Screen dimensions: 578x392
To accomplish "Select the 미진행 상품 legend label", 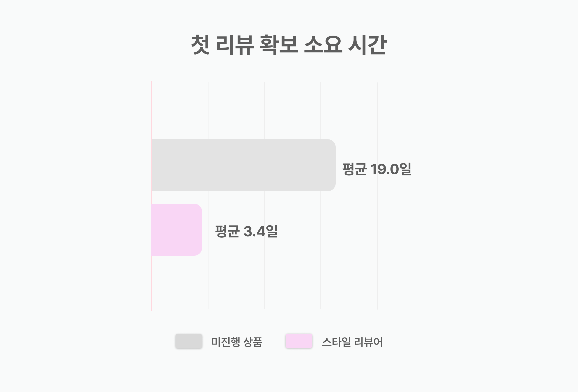I will point(237,342).
